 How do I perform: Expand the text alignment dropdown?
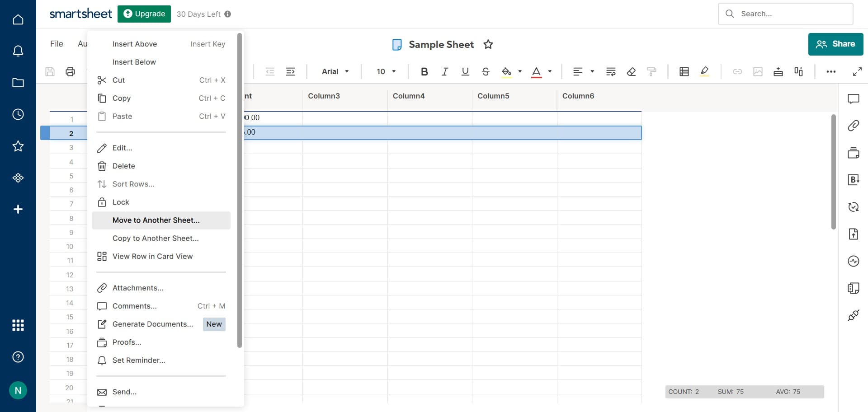[x=592, y=71]
